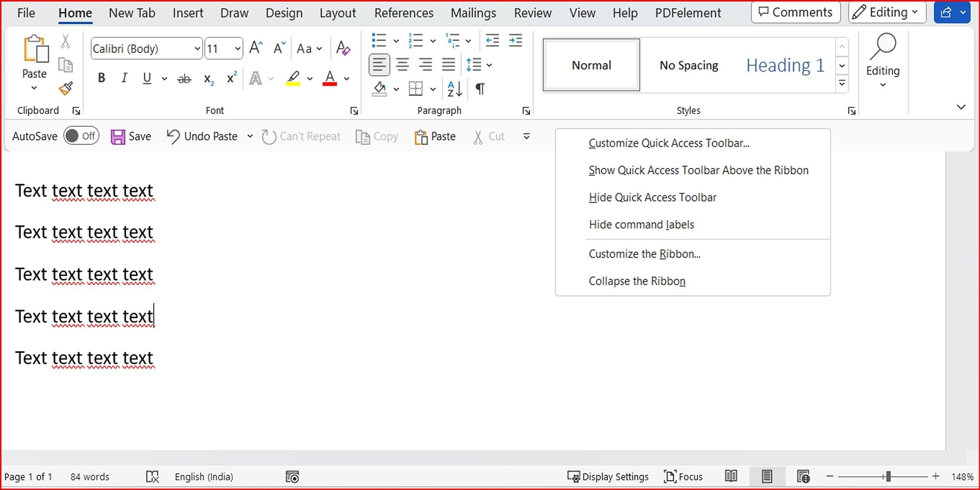This screenshot has width=980, height=490.
Task: Switch to the References ribbon tab
Action: [403, 13]
